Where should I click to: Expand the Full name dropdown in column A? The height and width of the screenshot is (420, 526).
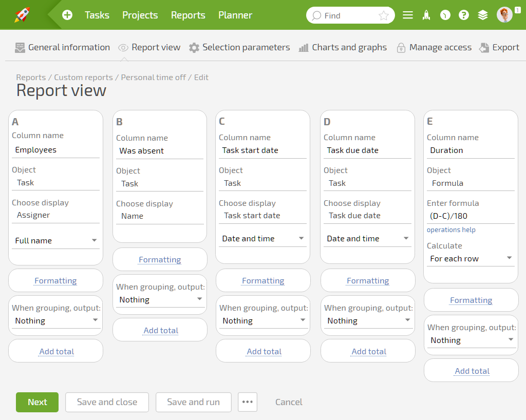pos(55,241)
